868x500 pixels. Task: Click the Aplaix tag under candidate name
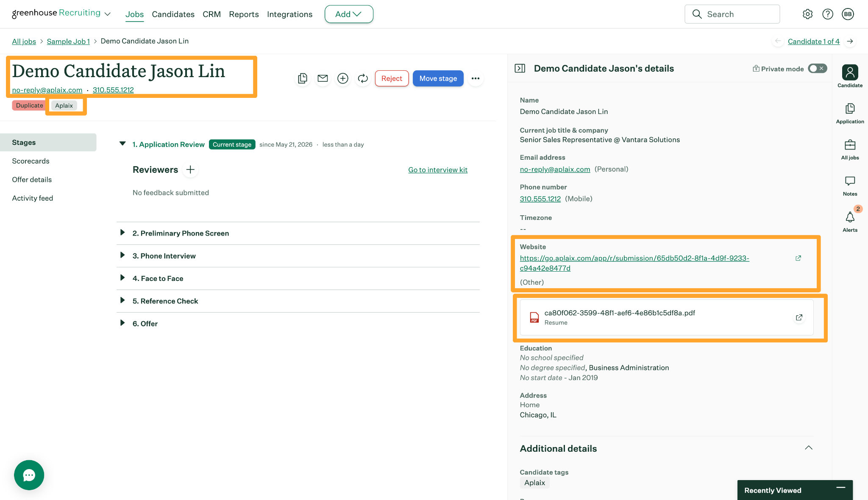coord(64,106)
